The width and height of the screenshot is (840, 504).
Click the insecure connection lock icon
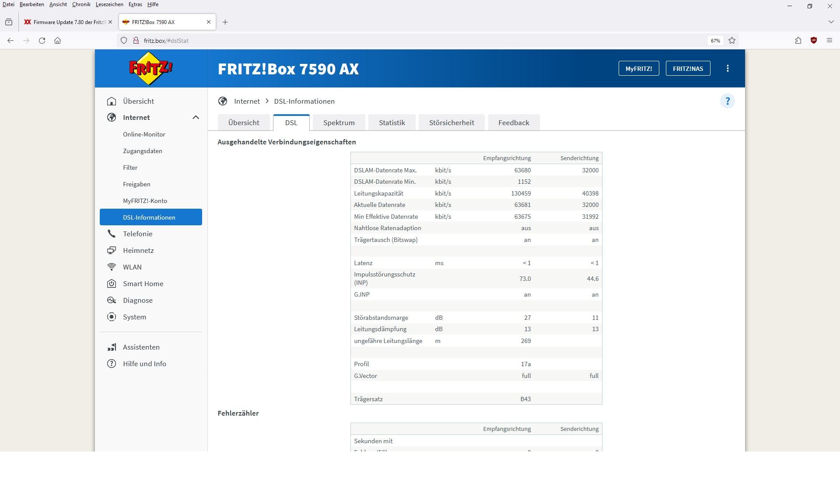click(x=136, y=40)
